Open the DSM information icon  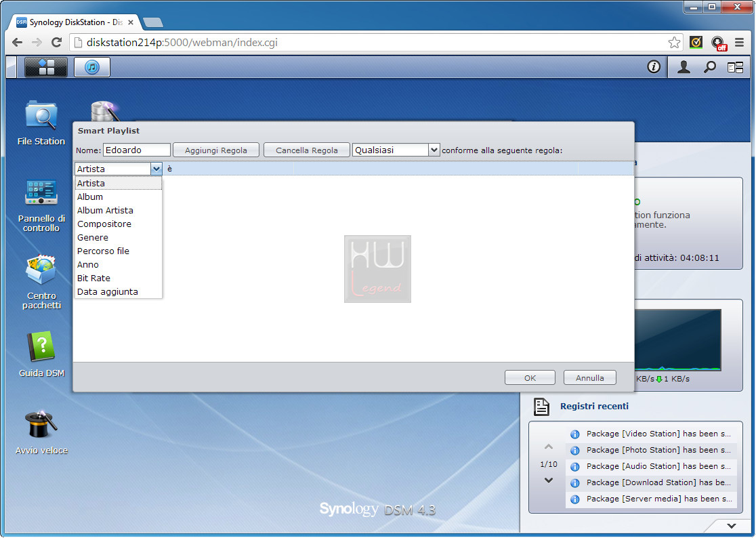[x=653, y=66]
